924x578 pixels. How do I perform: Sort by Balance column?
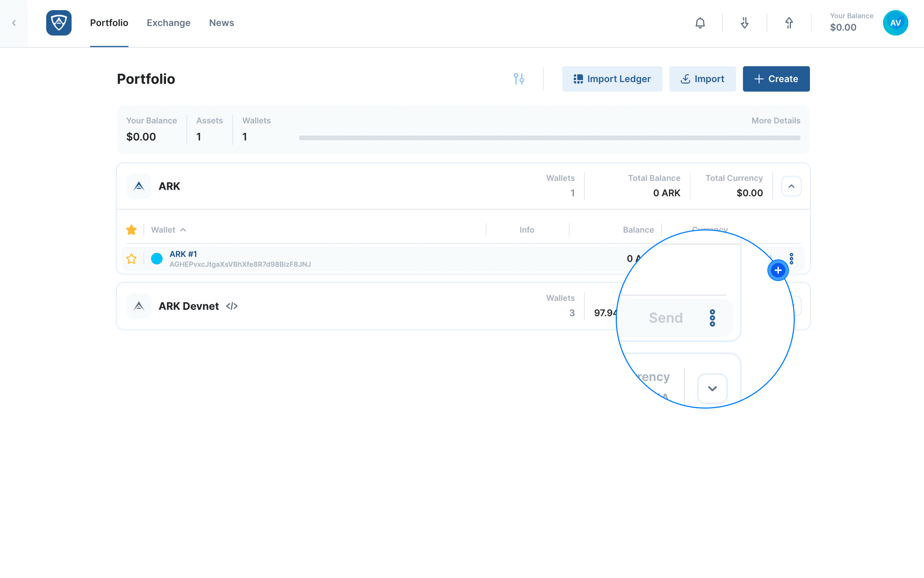click(638, 230)
